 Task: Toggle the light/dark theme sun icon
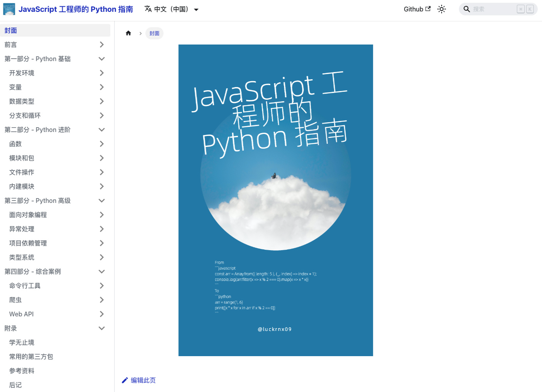coord(442,9)
